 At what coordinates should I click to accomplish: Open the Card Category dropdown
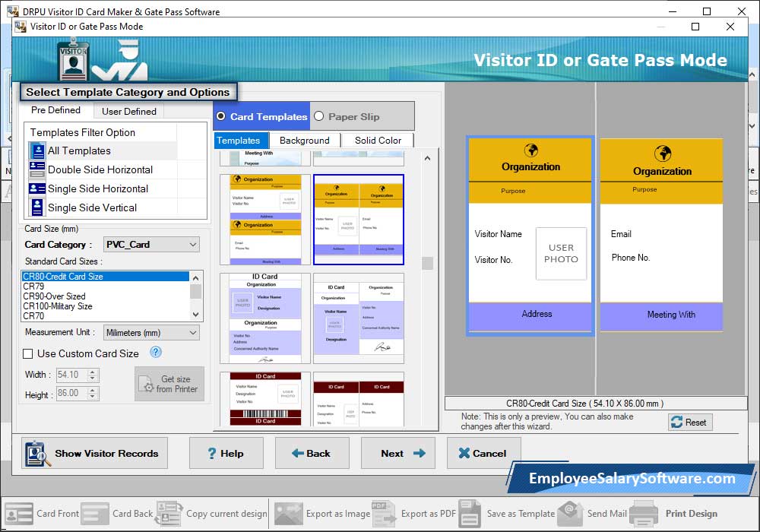[151, 245]
